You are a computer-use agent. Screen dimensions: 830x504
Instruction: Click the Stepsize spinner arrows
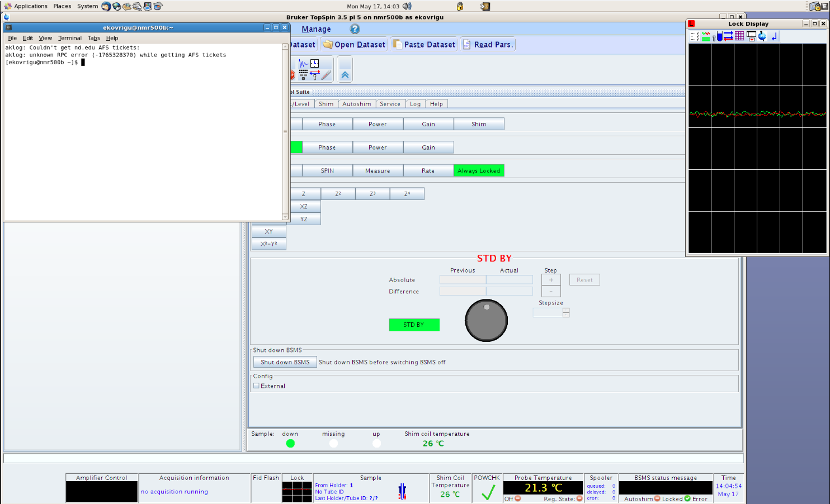tap(566, 313)
